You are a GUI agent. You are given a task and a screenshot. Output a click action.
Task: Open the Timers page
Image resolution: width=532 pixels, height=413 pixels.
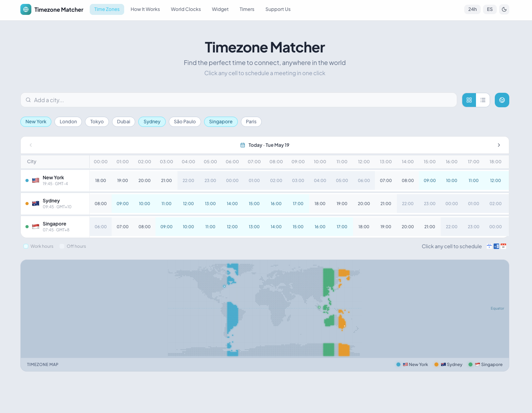click(247, 9)
